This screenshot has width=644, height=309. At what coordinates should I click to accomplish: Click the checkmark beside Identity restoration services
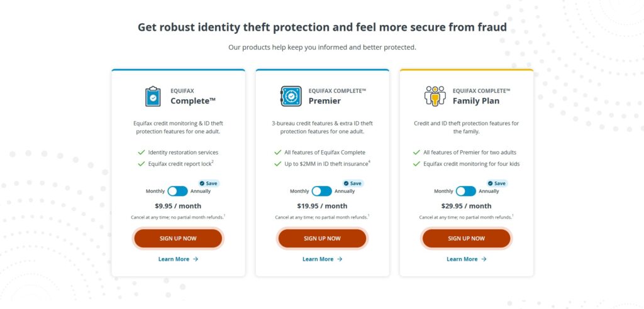pyautogui.click(x=141, y=152)
